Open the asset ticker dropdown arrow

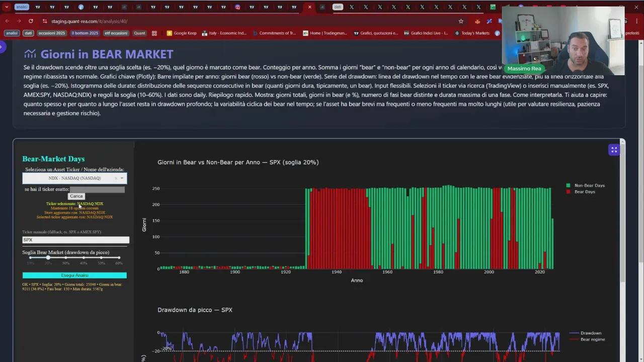122,178
